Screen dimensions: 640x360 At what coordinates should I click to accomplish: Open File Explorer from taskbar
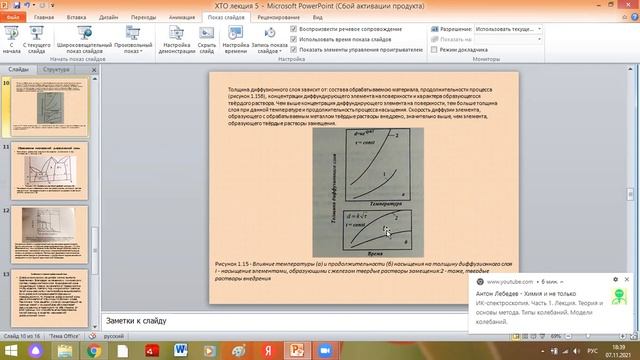pos(64,351)
